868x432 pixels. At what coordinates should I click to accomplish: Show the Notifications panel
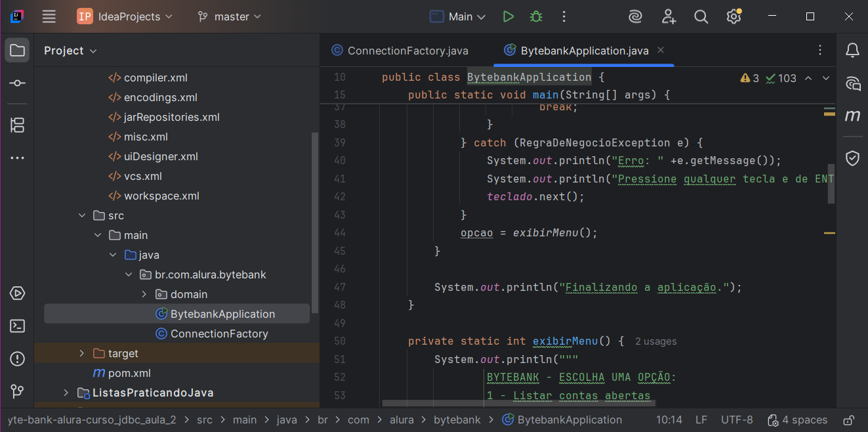852,50
